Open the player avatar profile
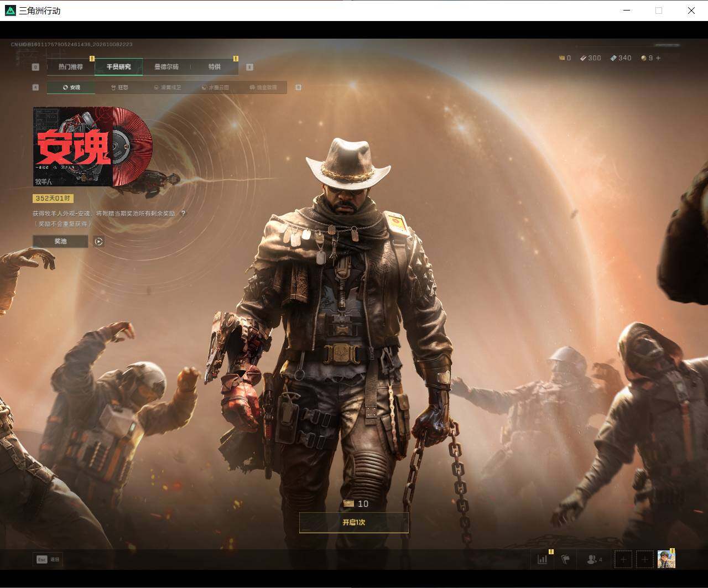 (x=666, y=559)
